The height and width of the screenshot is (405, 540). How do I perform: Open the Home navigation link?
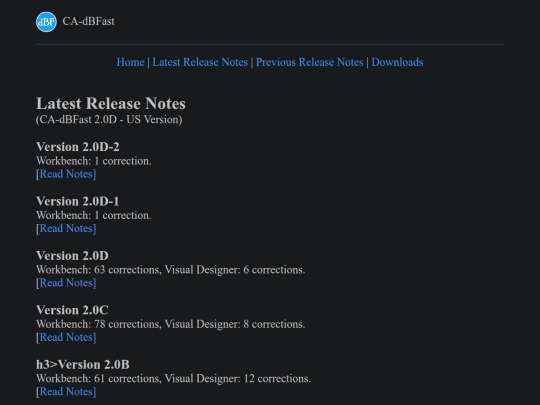[x=130, y=62]
